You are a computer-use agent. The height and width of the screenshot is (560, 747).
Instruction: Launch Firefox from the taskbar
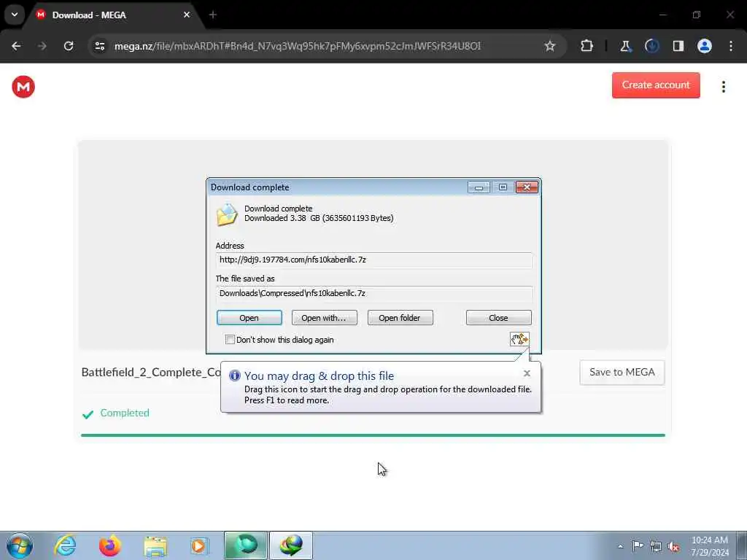(x=109, y=545)
